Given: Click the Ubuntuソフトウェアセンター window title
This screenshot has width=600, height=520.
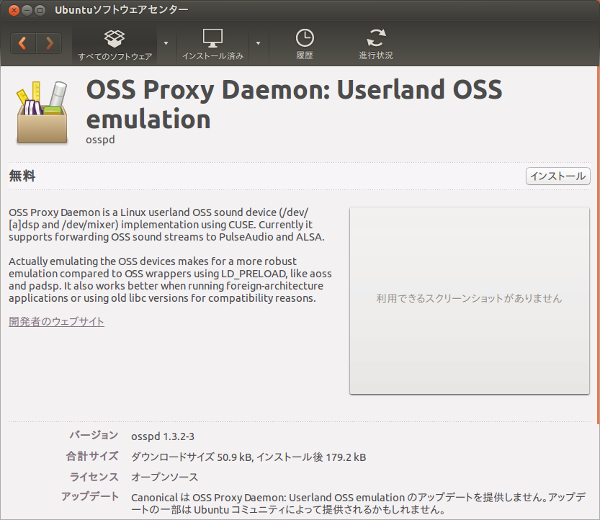Looking at the screenshot, I should tap(121, 10).
